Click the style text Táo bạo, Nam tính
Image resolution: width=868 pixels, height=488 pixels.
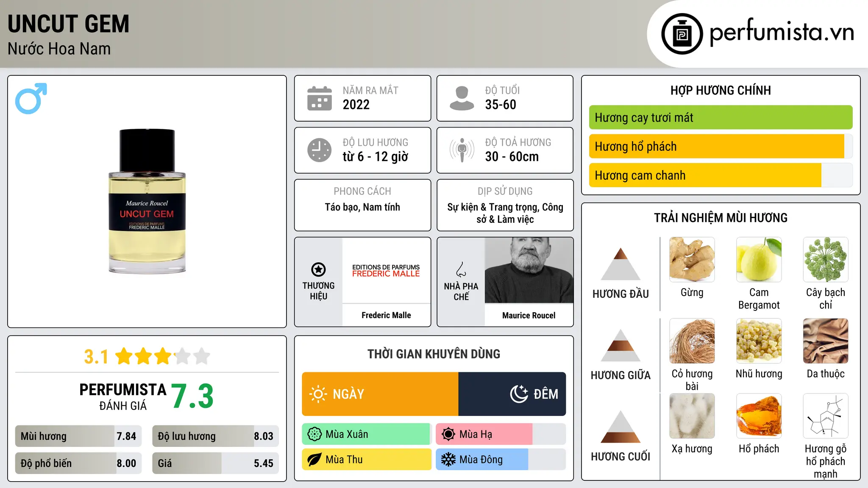[362, 207]
